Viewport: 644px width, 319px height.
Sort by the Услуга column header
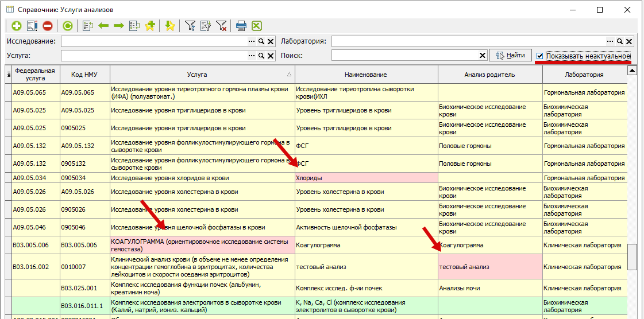click(x=202, y=75)
